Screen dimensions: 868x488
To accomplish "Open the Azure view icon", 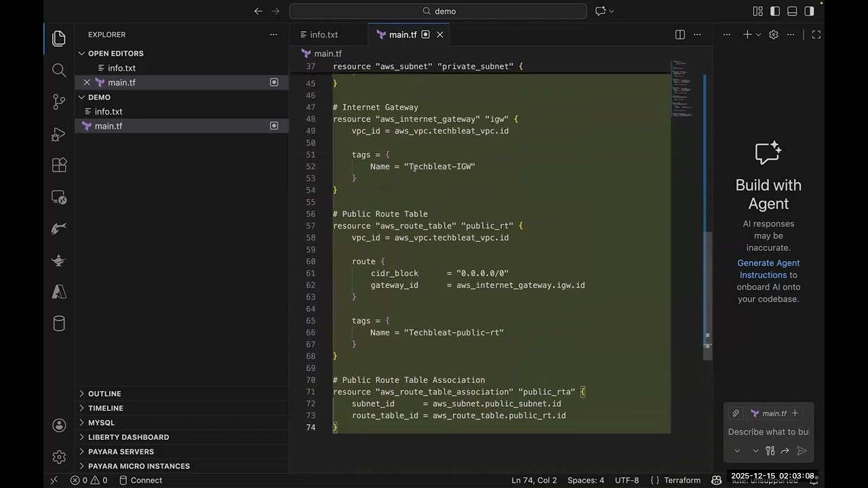I will click(59, 292).
